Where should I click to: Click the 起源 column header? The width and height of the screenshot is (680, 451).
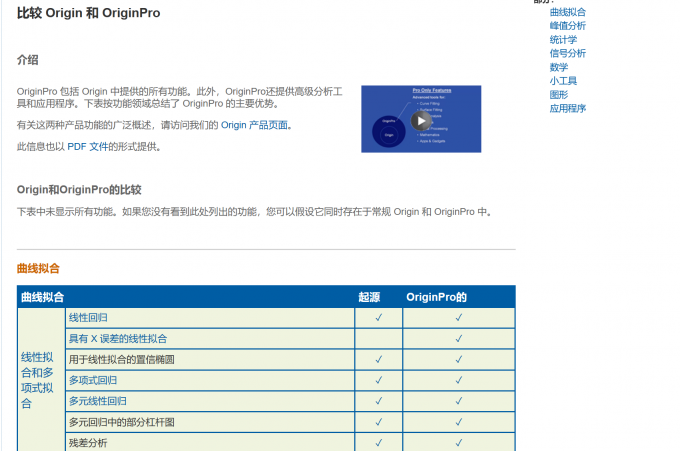pyautogui.click(x=369, y=297)
